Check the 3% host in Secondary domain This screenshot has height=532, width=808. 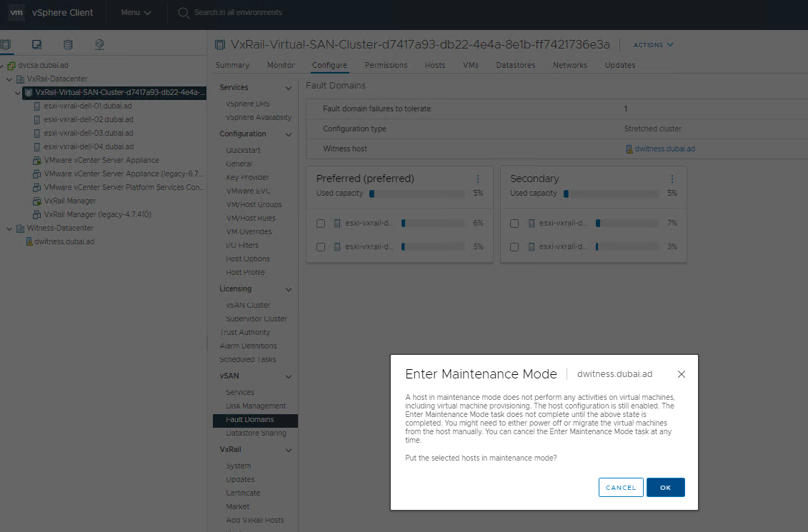(x=514, y=247)
